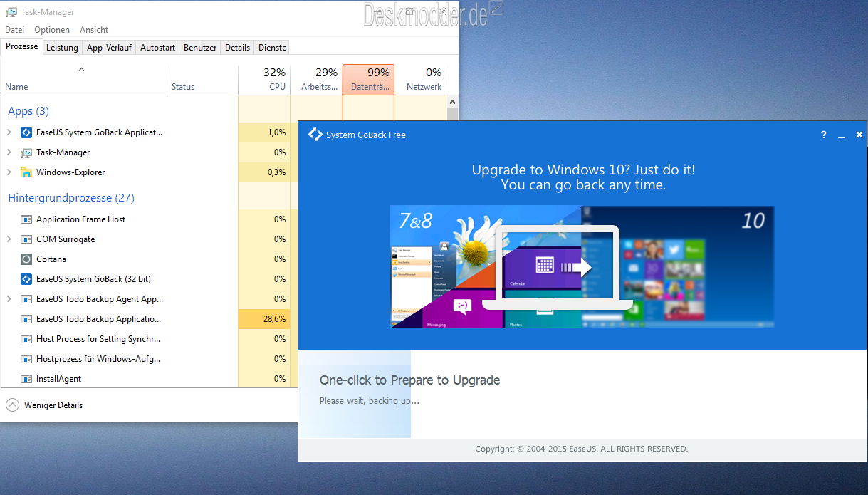Expand the EaseUS Todo Backup Agent row
The width and height of the screenshot is (868, 495).
(9, 299)
